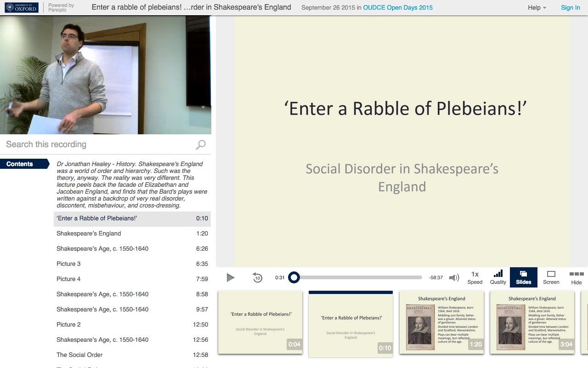The height and width of the screenshot is (368, 588).
Task: Click the Search this recording field
Action: 99,144
